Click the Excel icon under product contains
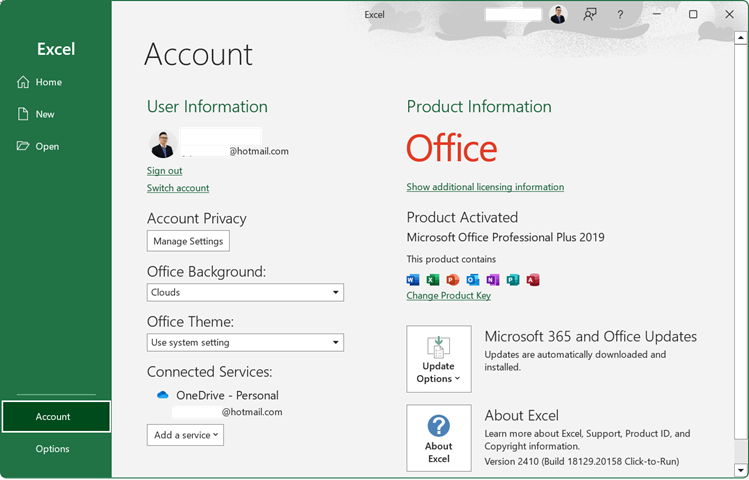This screenshot has height=480, width=749. pos(433,280)
